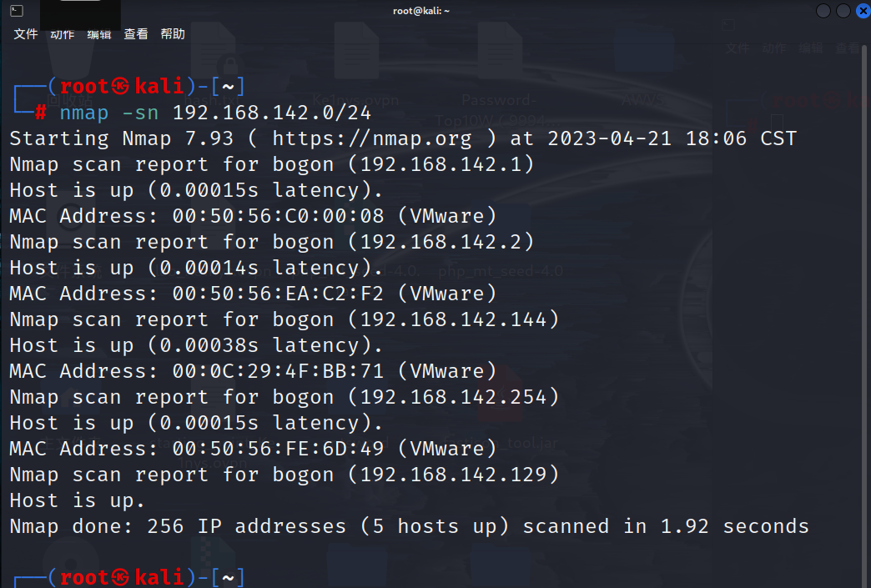The height and width of the screenshot is (588, 871).
Task: Click the Kali skull icon in bottom prompt
Action: click(x=120, y=577)
